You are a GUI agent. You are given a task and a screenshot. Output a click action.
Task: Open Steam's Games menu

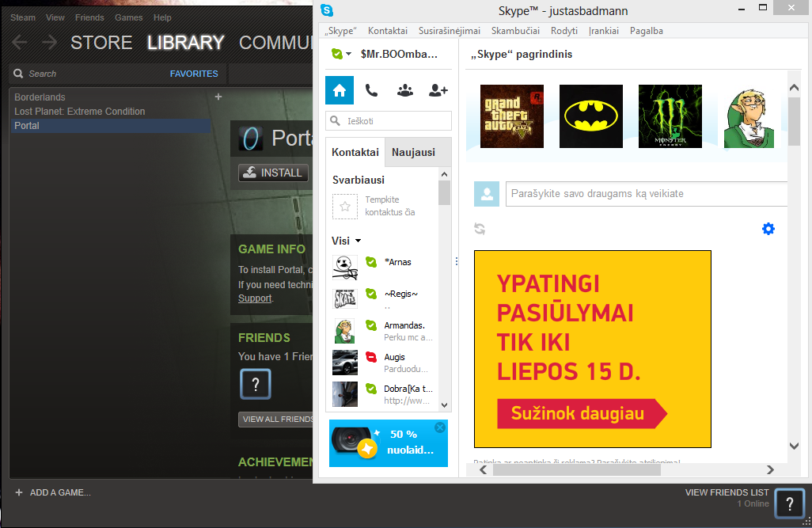[128, 17]
